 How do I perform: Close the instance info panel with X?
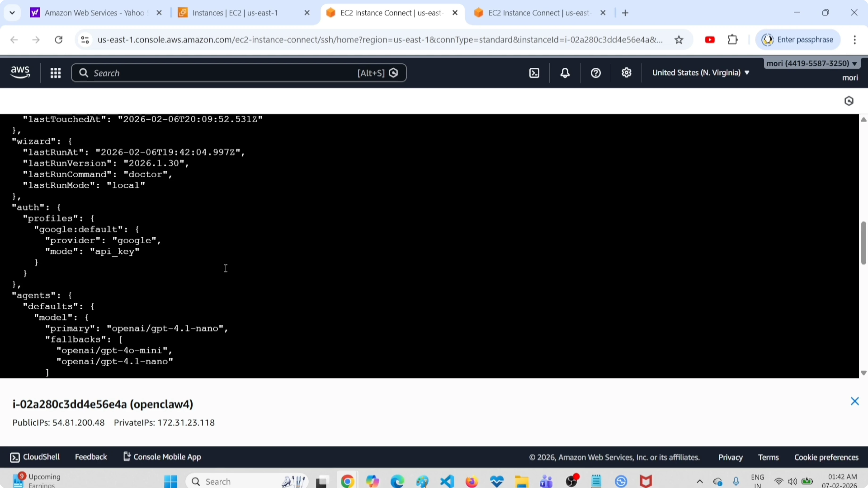coord(855,401)
